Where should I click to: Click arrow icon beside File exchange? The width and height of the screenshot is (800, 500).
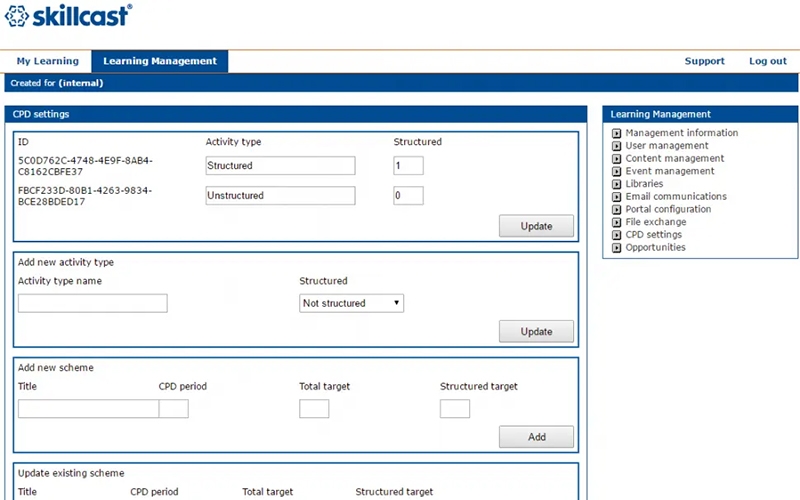(617, 223)
